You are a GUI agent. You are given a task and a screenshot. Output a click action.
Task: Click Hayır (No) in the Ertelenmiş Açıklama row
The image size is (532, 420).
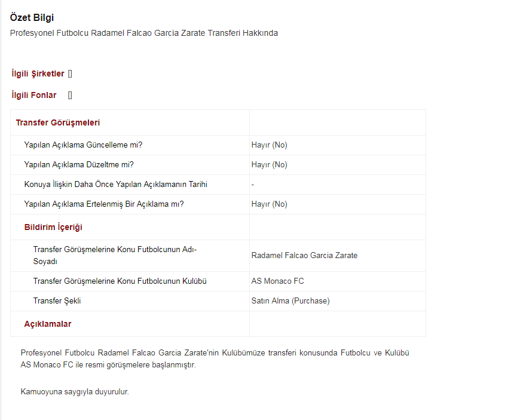[269, 204]
